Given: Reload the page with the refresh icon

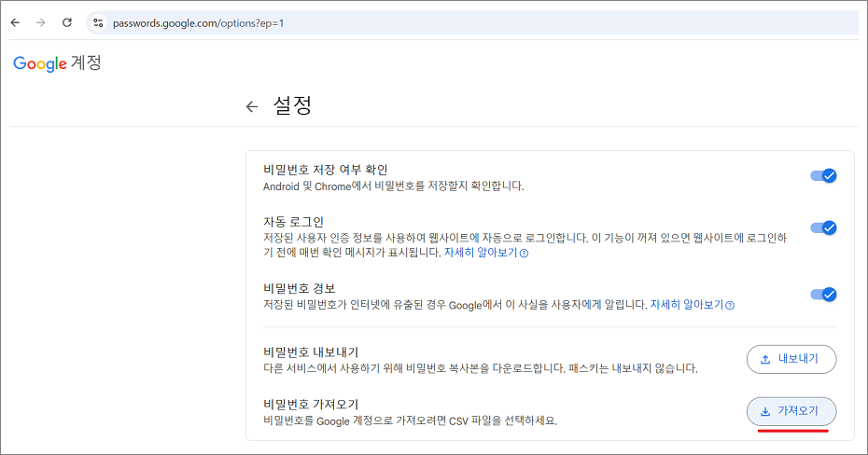Looking at the screenshot, I should click(x=67, y=22).
